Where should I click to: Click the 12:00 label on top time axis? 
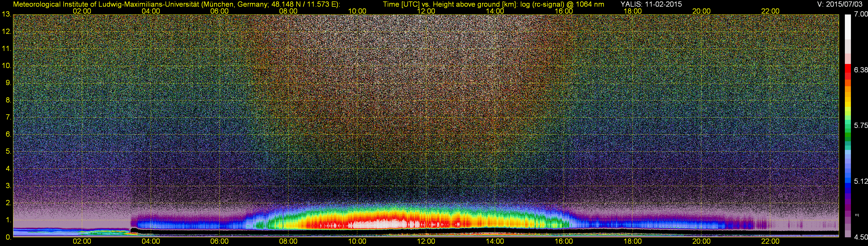click(x=426, y=11)
